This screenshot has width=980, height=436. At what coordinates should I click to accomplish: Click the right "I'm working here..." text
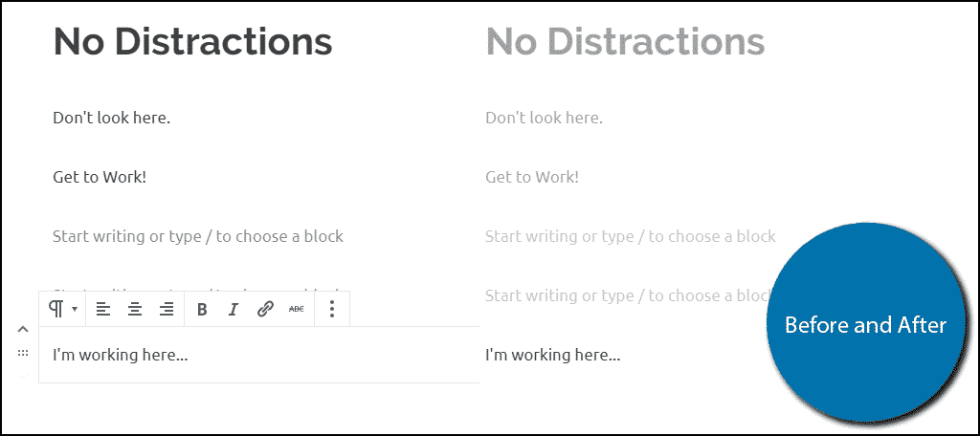(x=552, y=356)
